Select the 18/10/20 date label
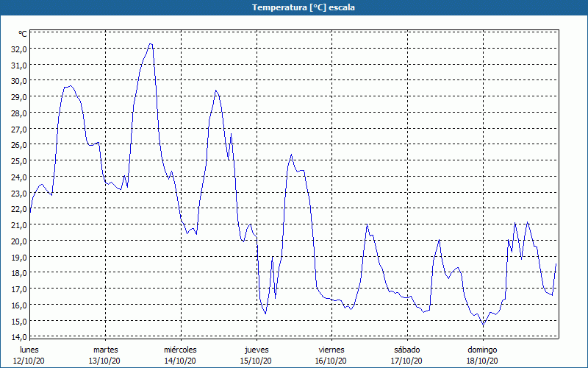Image resolution: width=588 pixels, height=368 pixels. [x=482, y=361]
